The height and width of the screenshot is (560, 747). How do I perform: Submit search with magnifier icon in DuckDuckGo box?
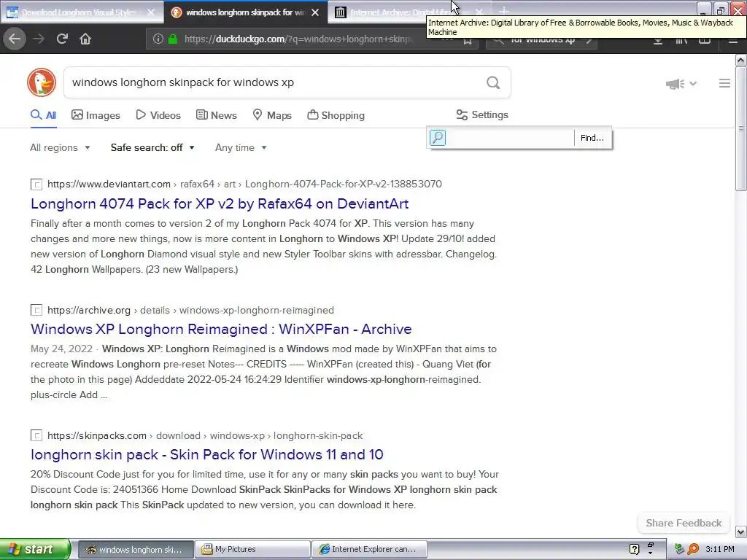click(x=493, y=83)
